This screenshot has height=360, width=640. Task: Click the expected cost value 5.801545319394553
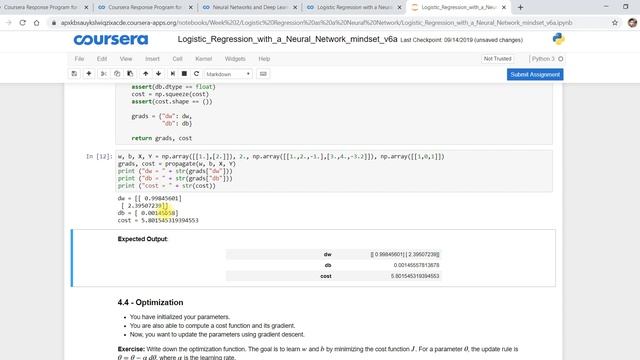point(415,276)
